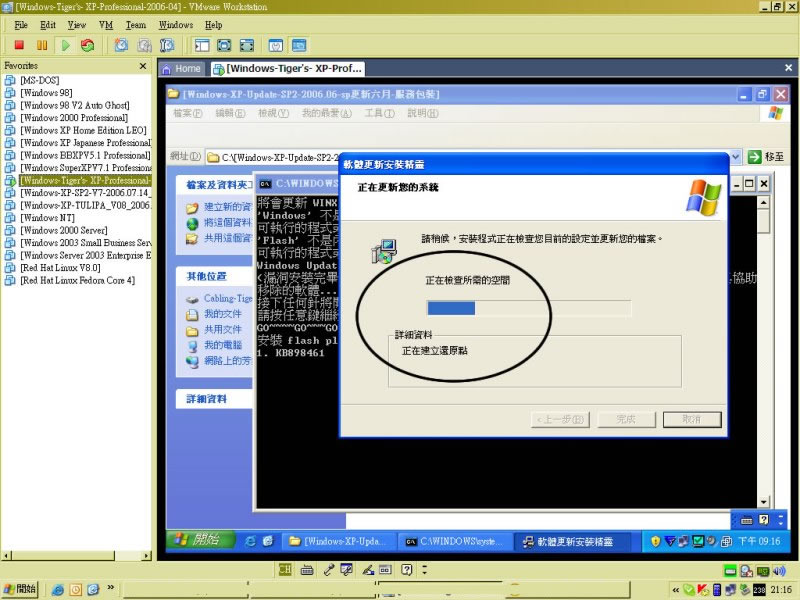Click the Explorer address path field
The image size is (800, 600).
(x=273, y=158)
